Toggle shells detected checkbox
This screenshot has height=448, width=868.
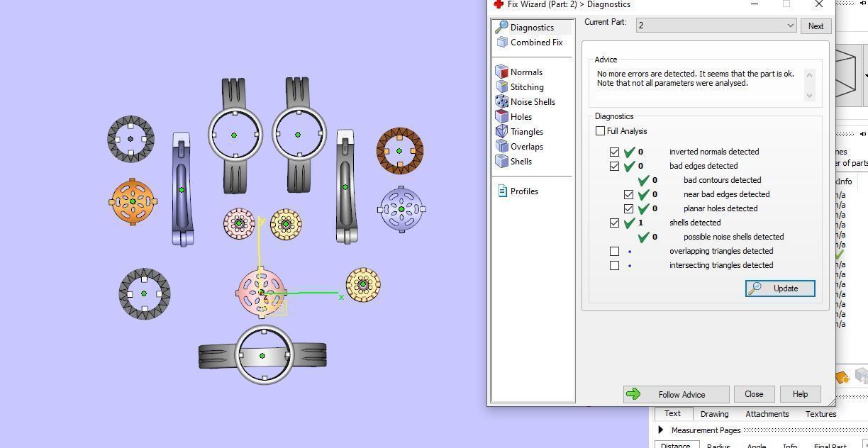pos(614,223)
